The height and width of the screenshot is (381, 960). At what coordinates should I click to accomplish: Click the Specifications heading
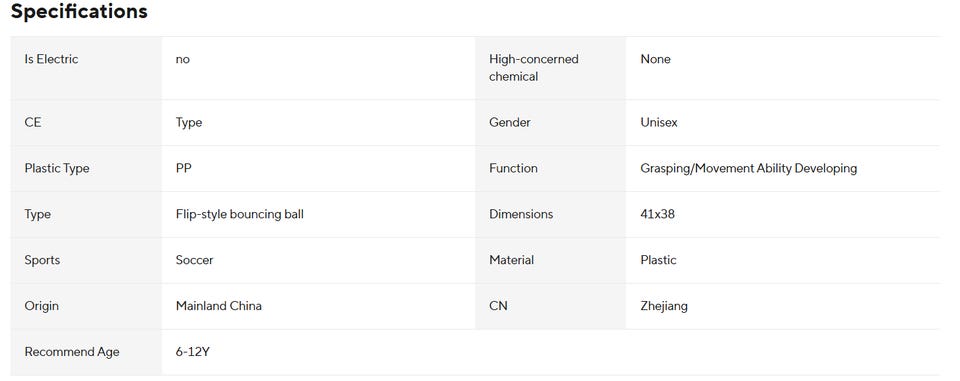tap(79, 12)
